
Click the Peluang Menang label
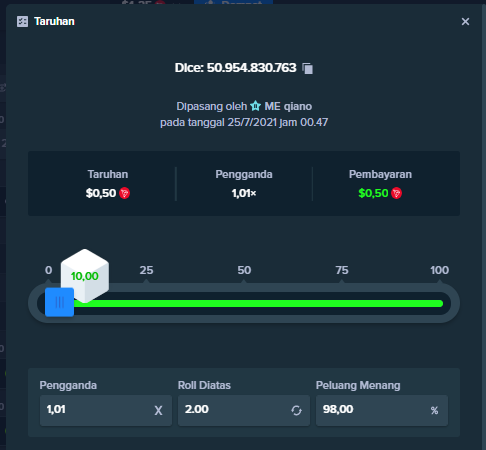tap(358, 385)
